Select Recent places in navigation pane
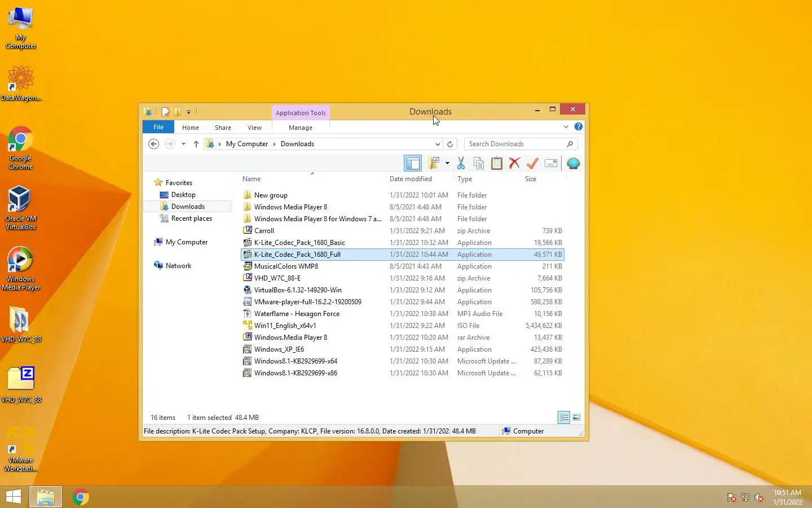This screenshot has width=812, height=508. point(192,218)
